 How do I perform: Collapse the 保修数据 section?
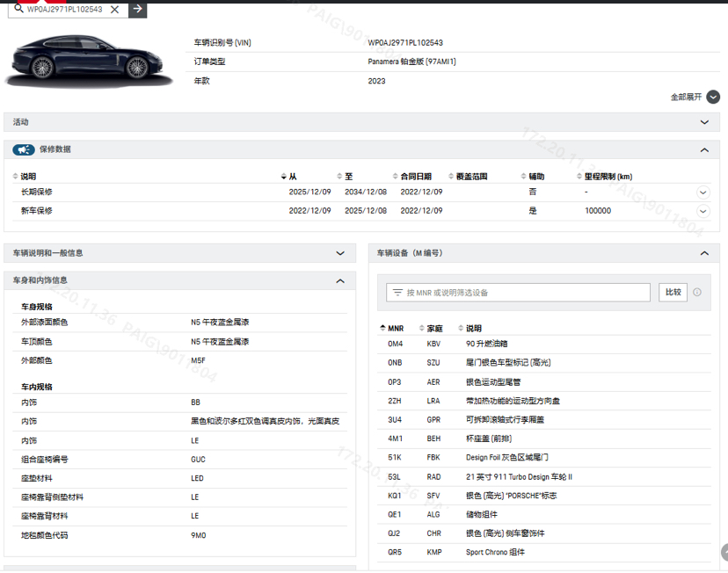(x=704, y=150)
